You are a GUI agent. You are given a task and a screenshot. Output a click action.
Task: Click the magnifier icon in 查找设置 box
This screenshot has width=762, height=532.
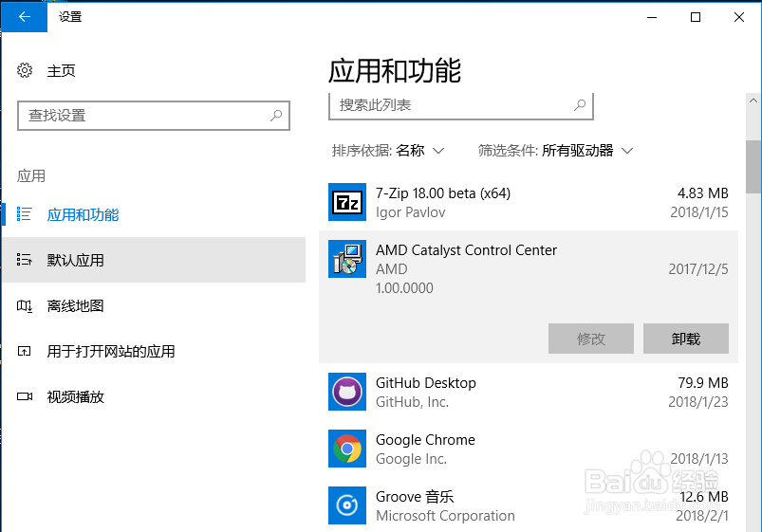[276, 116]
